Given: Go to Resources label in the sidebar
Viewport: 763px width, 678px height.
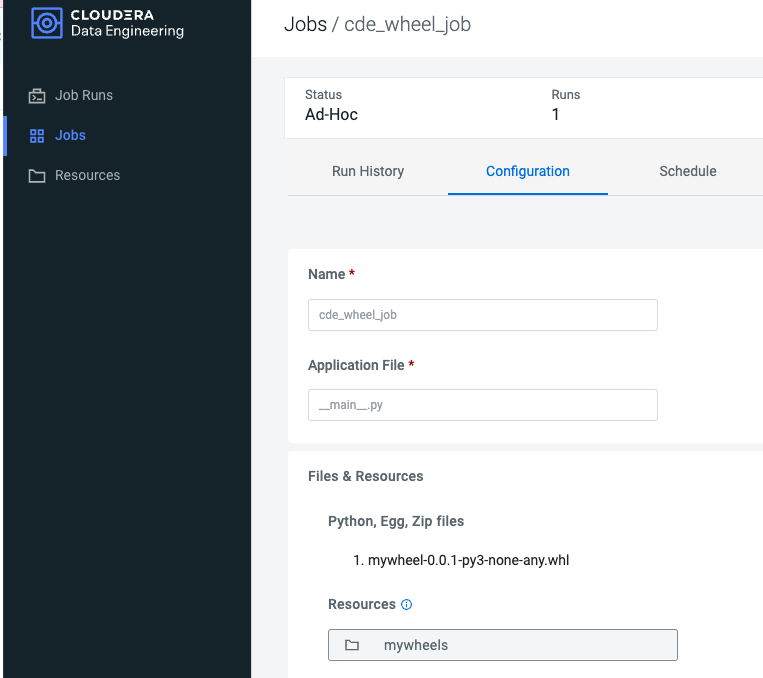Looking at the screenshot, I should [x=87, y=176].
